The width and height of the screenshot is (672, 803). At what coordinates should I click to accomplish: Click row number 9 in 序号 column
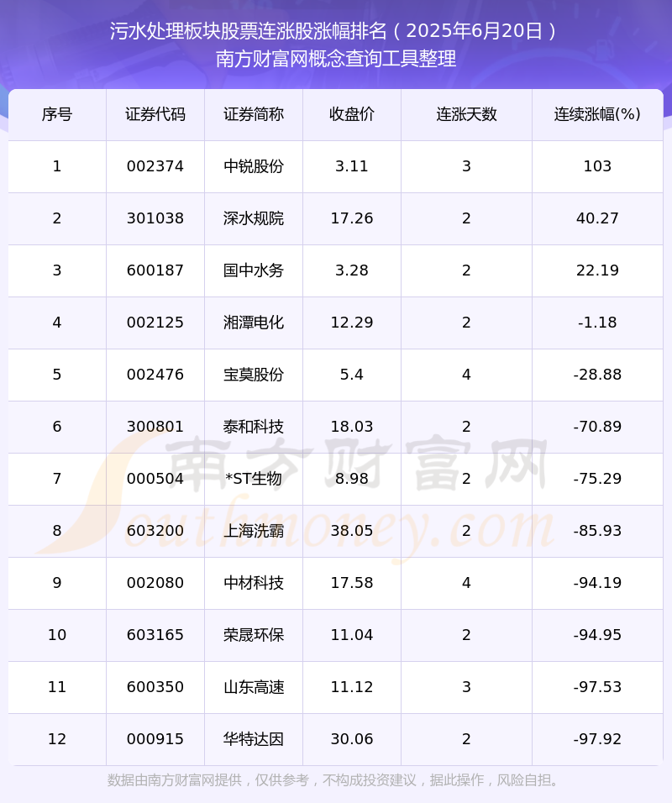(57, 583)
